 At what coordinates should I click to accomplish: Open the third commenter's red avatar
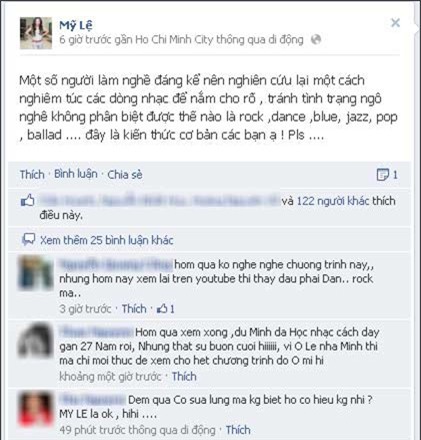[x=36, y=409]
